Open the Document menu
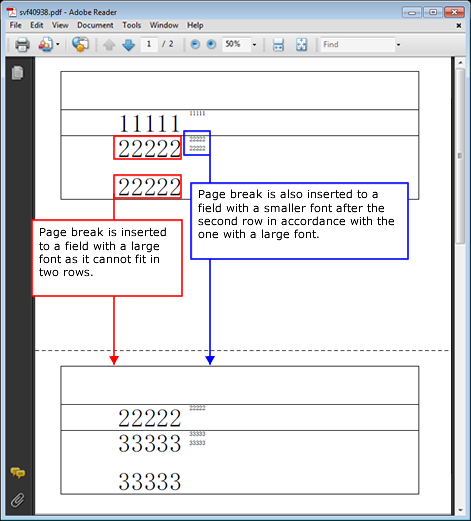 click(x=95, y=25)
